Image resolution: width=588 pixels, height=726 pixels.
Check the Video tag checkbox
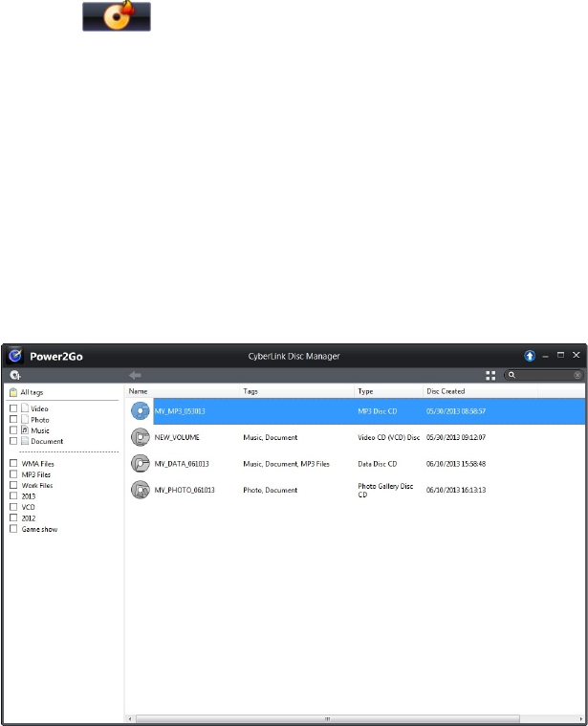[x=13, y=408]
